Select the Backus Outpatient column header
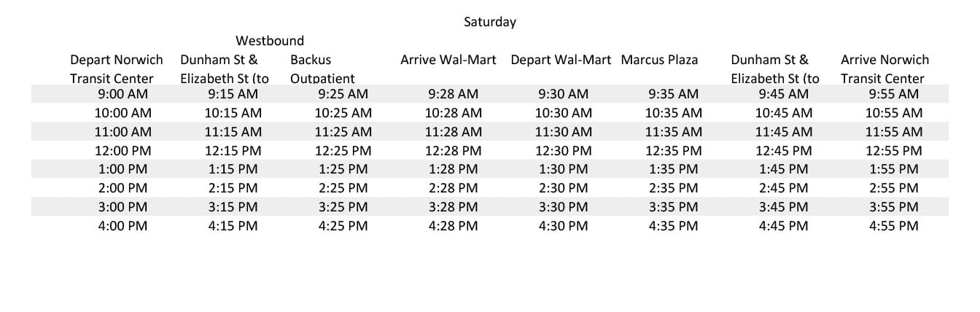 point(322,69)
